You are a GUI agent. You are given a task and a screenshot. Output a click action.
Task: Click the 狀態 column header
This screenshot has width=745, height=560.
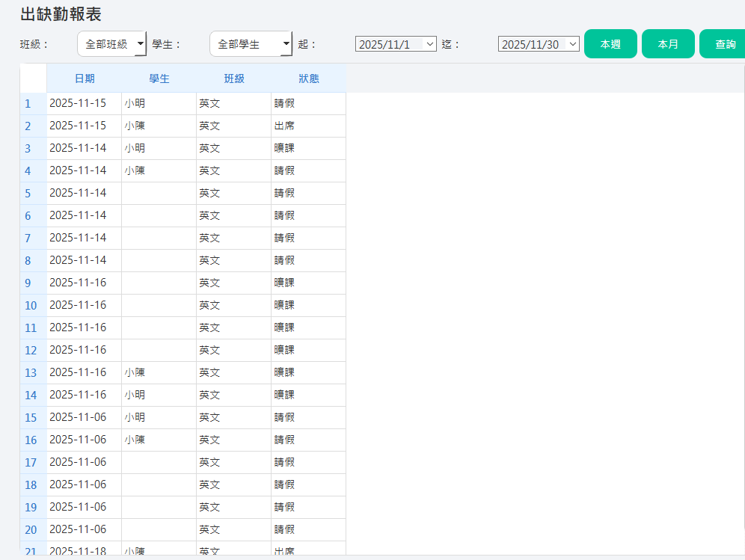tap(307, 78)
